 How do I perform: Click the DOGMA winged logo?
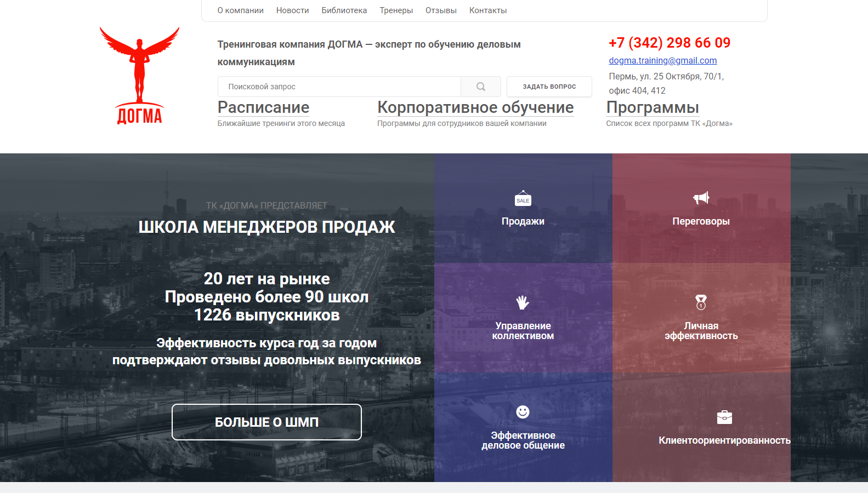click(x=139, y=76)
